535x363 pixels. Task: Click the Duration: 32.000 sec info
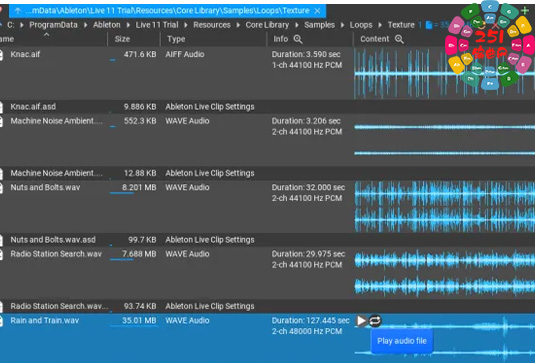click(308, 188)
